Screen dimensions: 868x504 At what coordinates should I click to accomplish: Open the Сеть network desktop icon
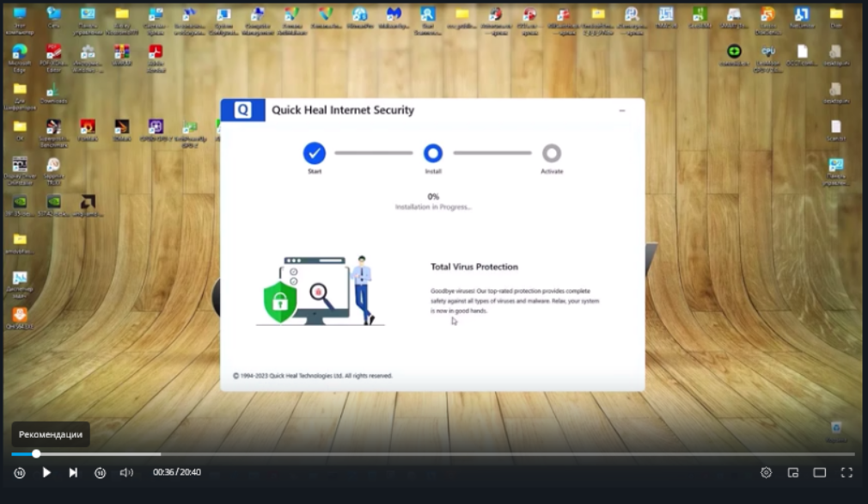[53, 18]
